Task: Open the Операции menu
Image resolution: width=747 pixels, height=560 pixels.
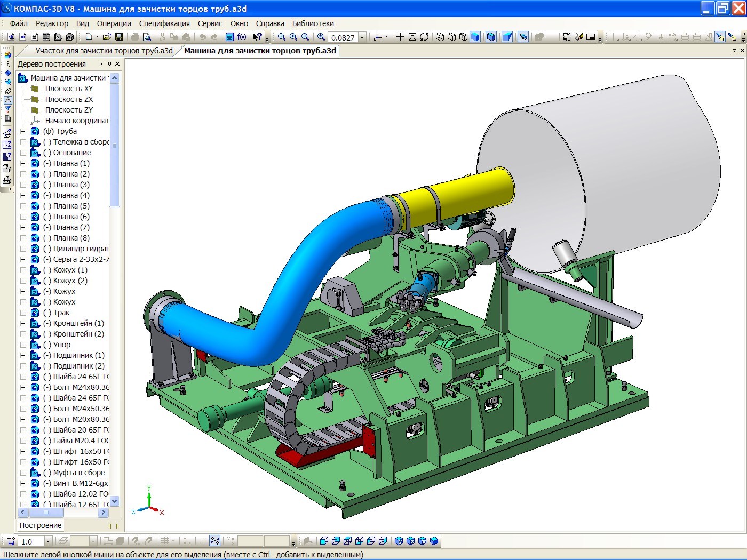Action: [114, 23]
